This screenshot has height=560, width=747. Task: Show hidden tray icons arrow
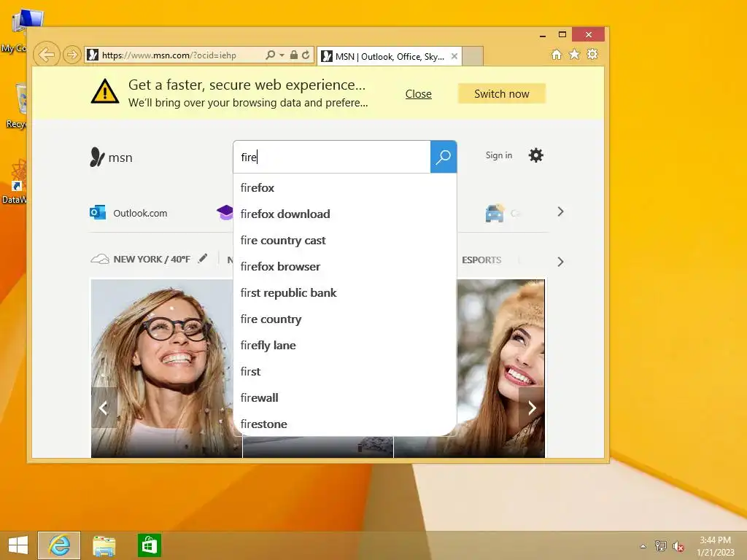coord(643,546)
